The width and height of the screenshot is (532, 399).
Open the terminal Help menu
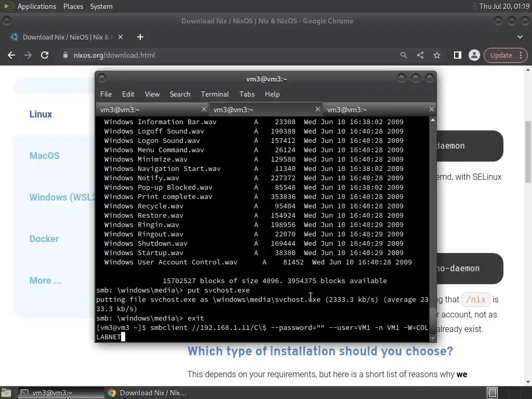click(272, 94)
